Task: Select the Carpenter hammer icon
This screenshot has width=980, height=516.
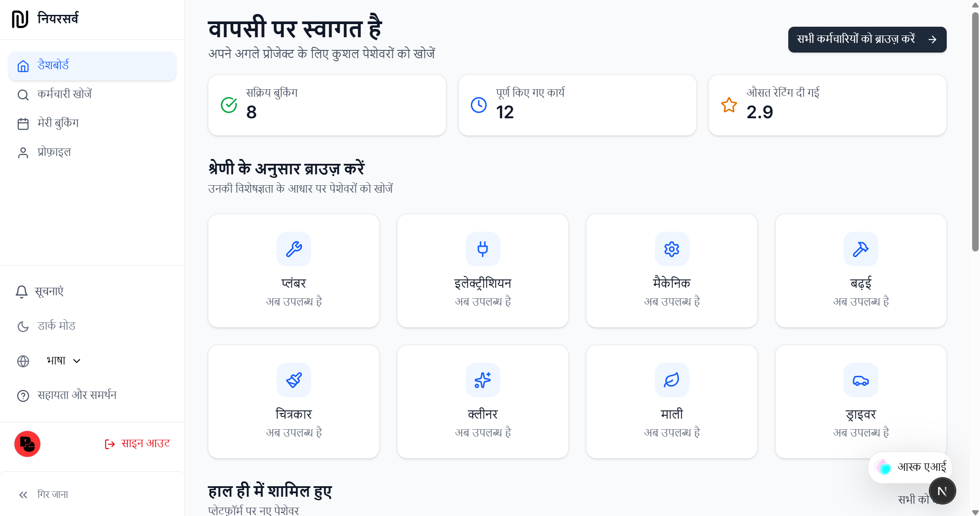Action: pos(861,249)
